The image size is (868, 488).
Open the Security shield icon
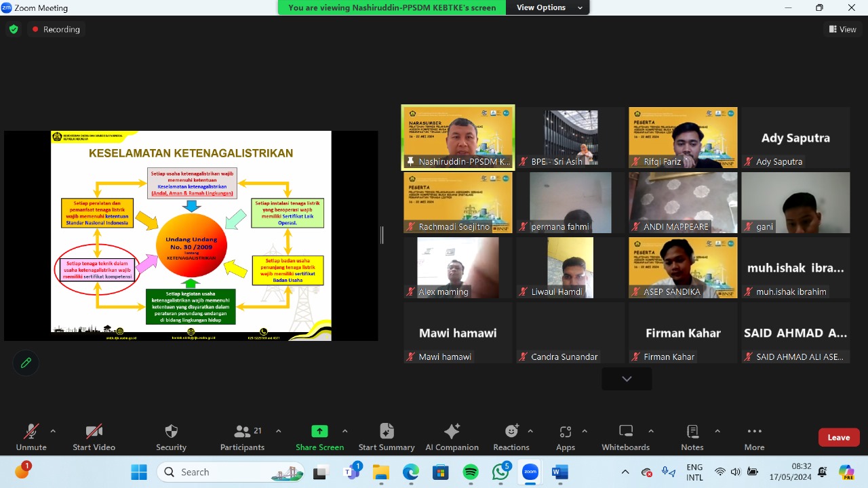point(171,432)
